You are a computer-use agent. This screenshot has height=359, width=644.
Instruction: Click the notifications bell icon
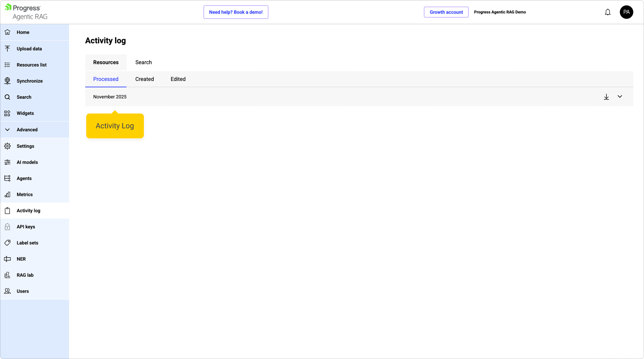click(607, 12)
